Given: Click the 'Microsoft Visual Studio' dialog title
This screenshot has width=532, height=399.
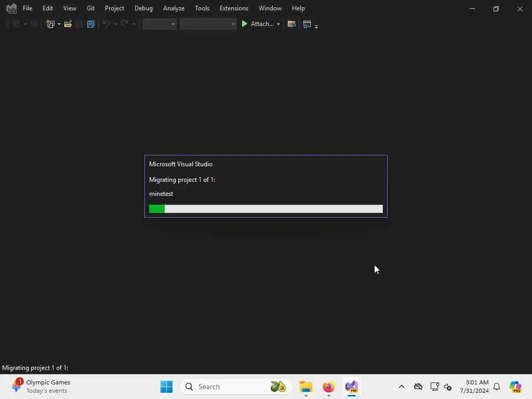Looking at the screenshot, I should click(181, 164).
